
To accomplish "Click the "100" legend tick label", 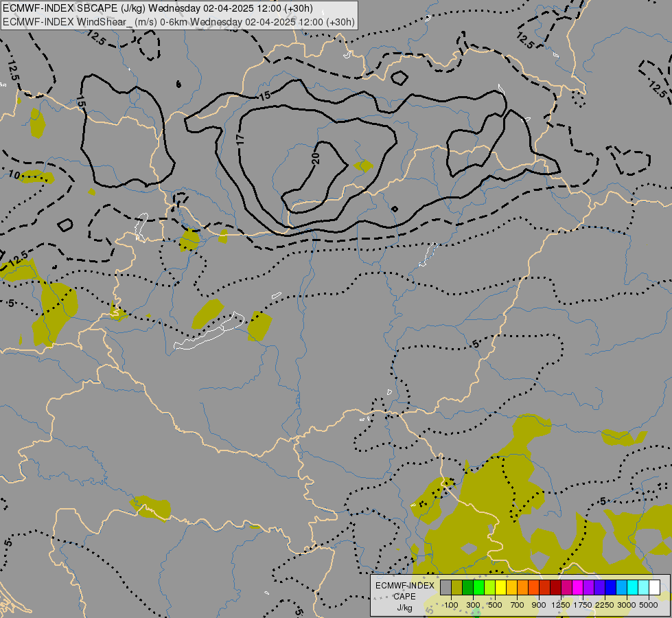I will [x=451, y=605].
